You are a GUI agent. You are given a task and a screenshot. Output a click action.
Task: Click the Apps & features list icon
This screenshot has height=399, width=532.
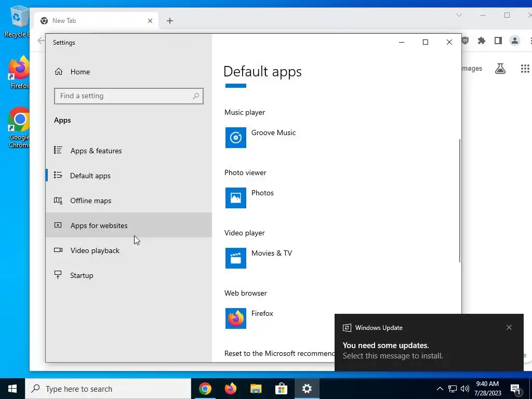tap(58, 150)
